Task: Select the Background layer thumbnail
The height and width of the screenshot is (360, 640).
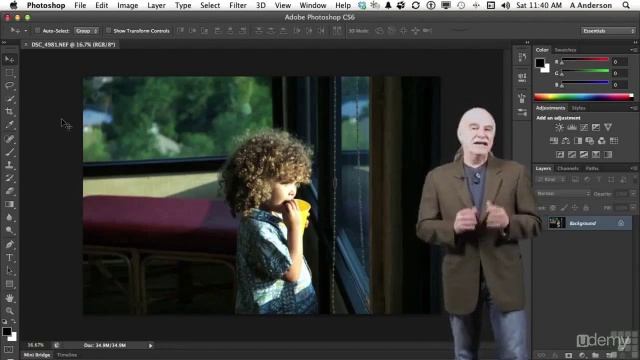Action: 557,223
